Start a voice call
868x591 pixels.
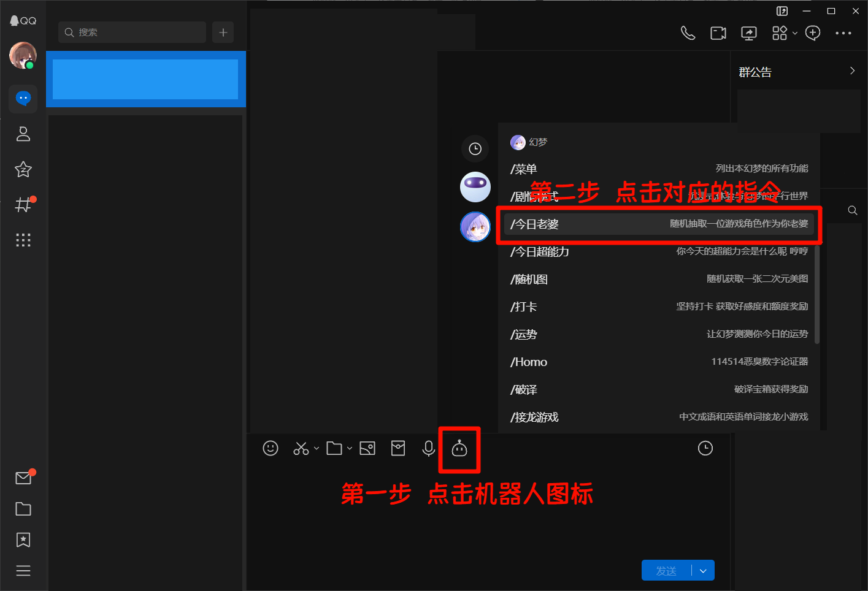coord(688,33)
